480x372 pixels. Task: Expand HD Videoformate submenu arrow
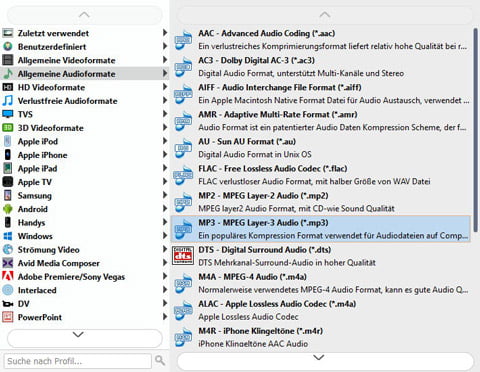pos(165,87)
